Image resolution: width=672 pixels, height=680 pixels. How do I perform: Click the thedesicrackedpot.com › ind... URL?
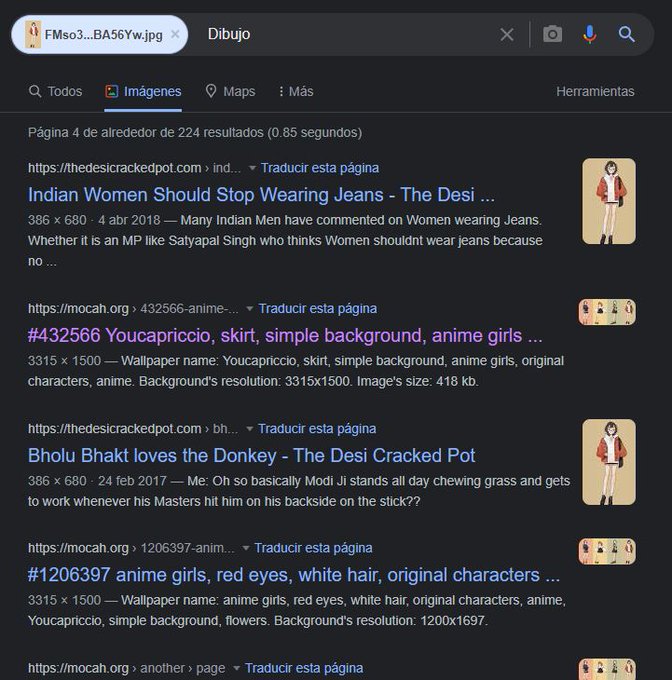point(134,168)
